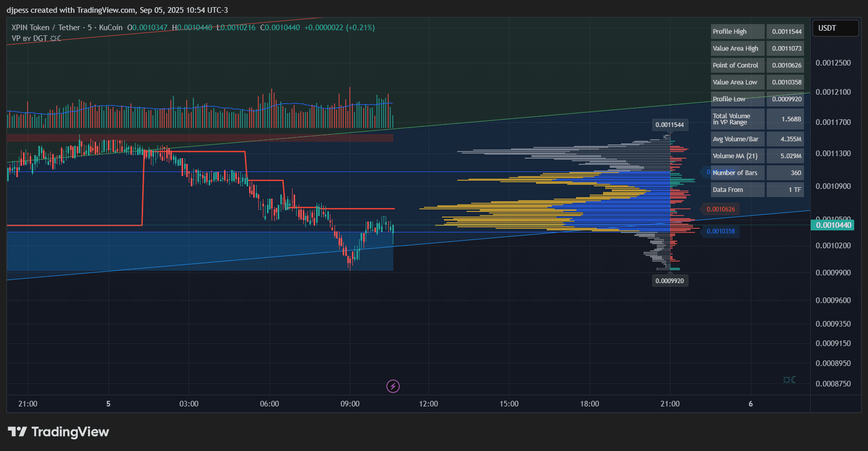Click the Profile High label in the stats table
This screenshot has height=451, width=868.
(738, 31)
